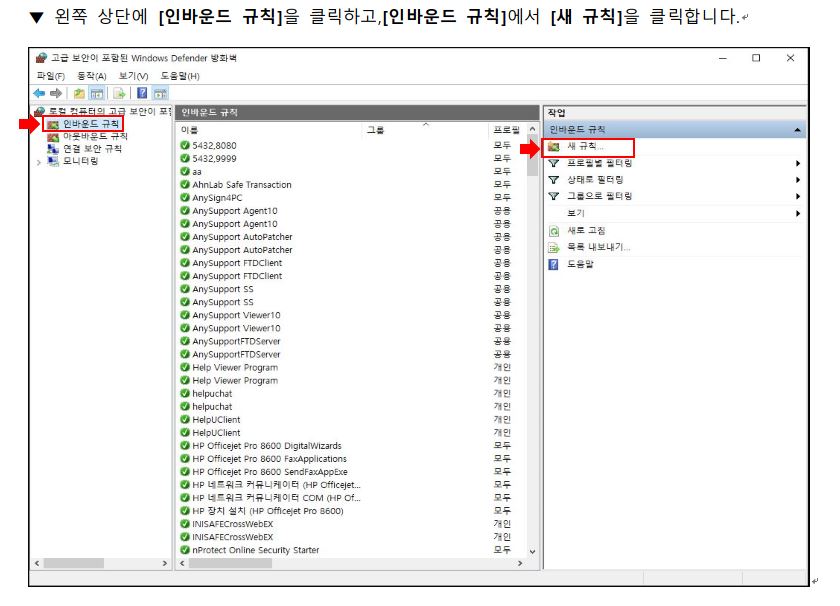Expand the 모니터링 tree node arrow

39,162
